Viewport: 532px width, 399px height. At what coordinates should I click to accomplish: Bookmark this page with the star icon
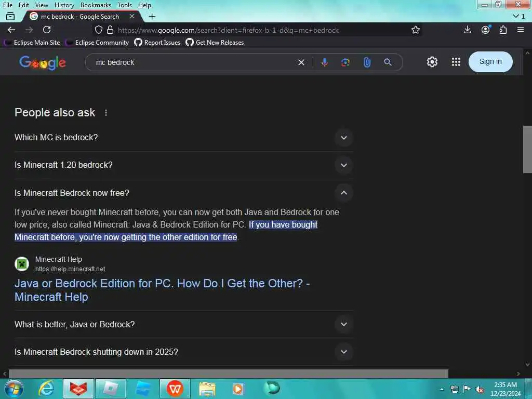pyautogui.click(x=416, y=30)
